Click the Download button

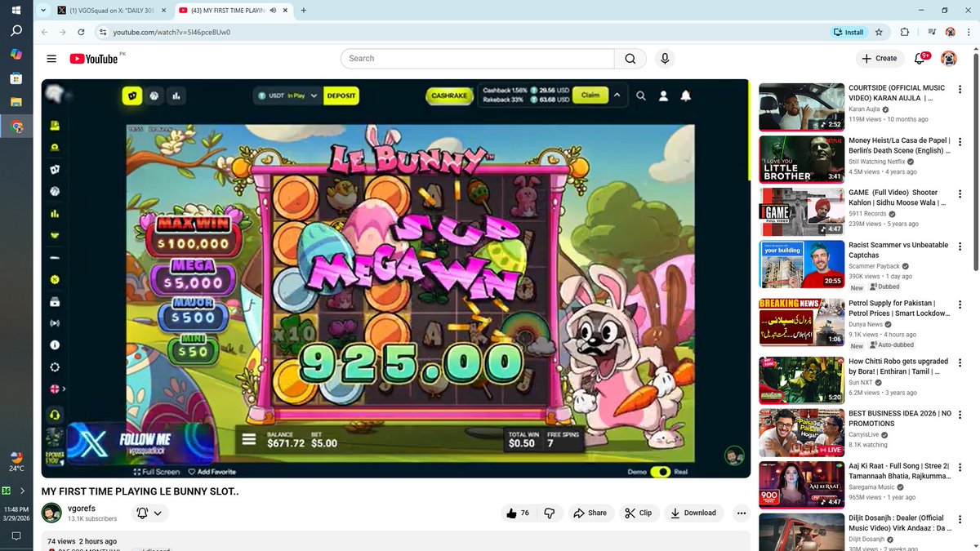tap(693, 513)
